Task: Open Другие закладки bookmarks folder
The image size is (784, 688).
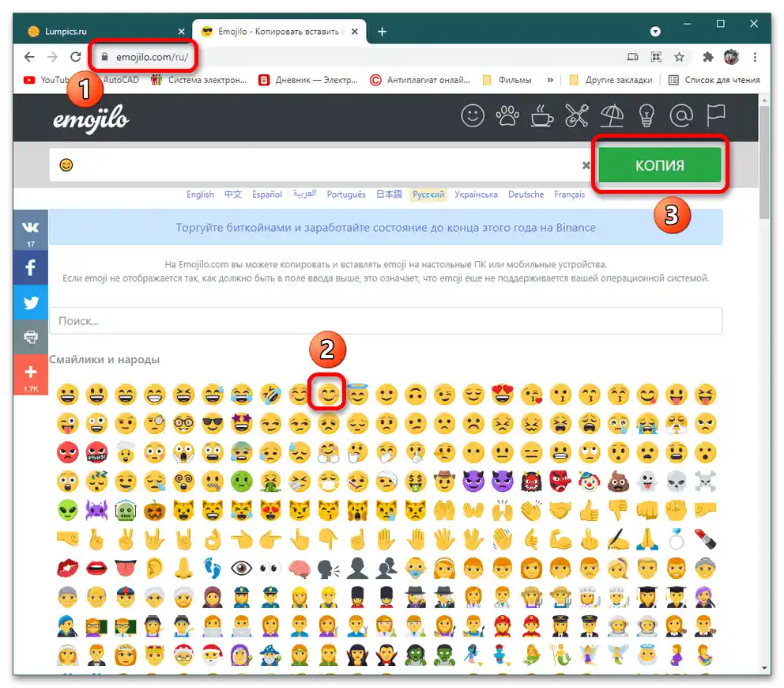Action: click(x=611, y=80)
